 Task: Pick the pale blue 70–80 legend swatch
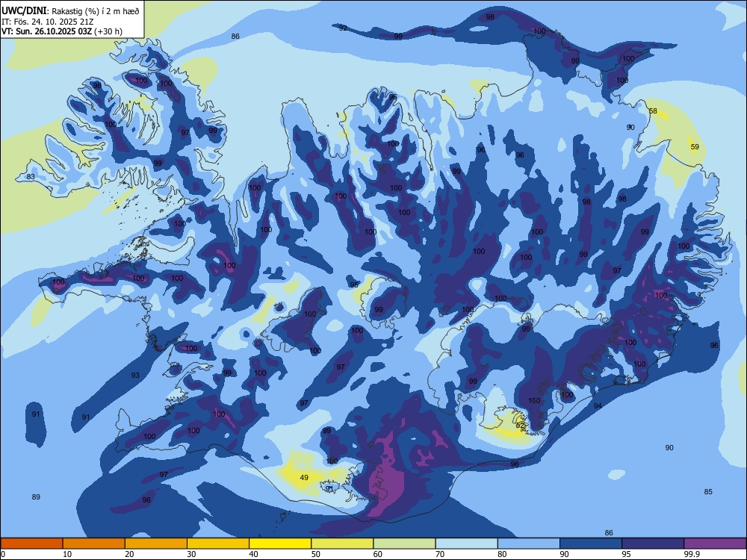(x=466, y=544)
